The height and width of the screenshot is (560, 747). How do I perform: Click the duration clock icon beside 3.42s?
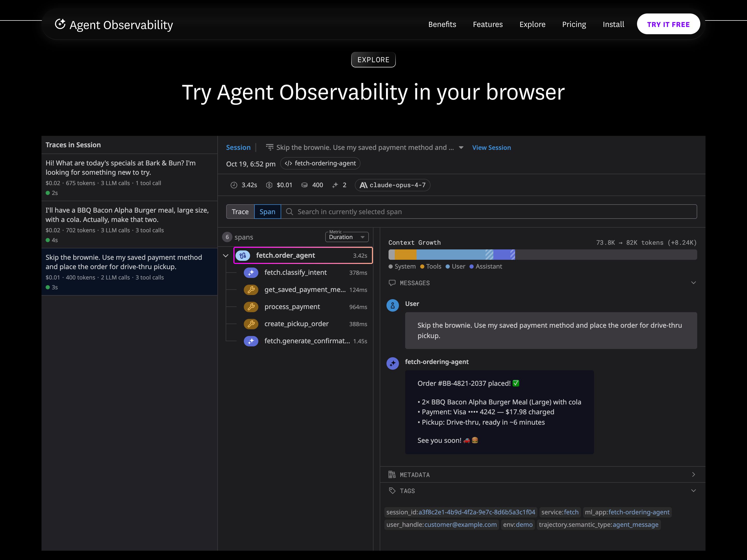(234, 185)
